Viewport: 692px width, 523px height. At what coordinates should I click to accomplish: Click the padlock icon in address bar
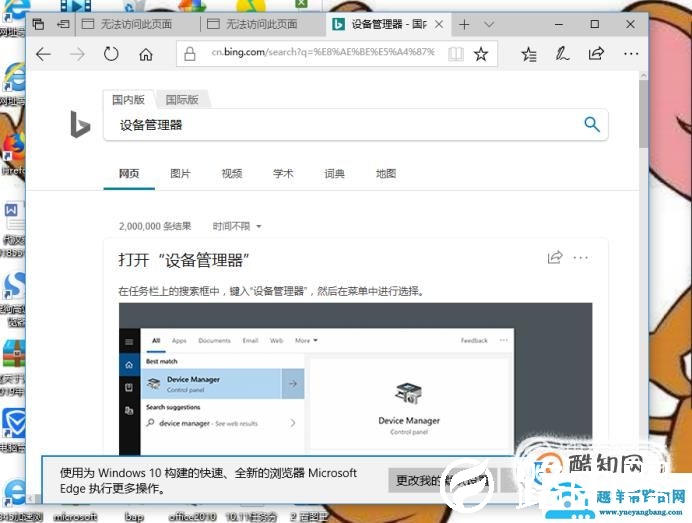pos(190,54)
